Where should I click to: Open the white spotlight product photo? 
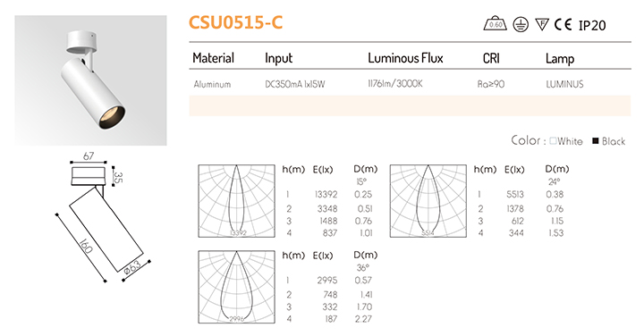(90, 80)
